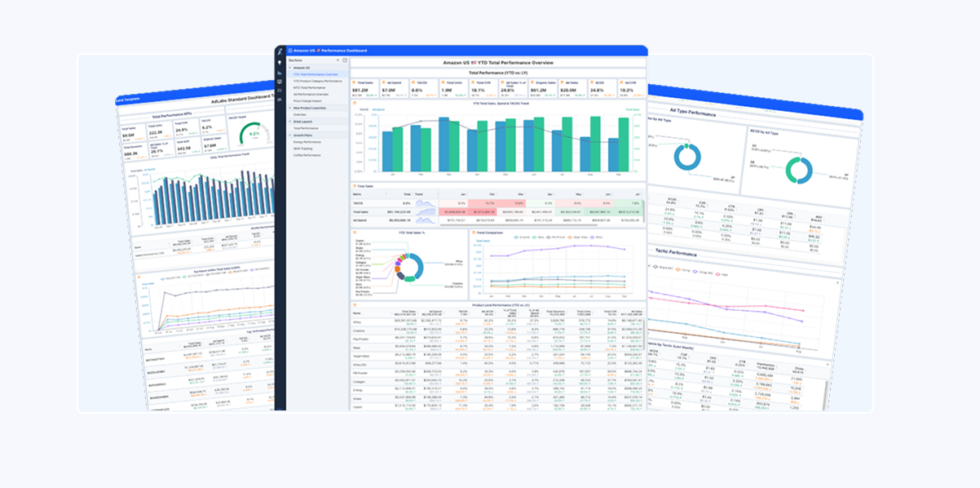
Task: Click the Amazon icon in the blue title bar
Action: (290, 51)
